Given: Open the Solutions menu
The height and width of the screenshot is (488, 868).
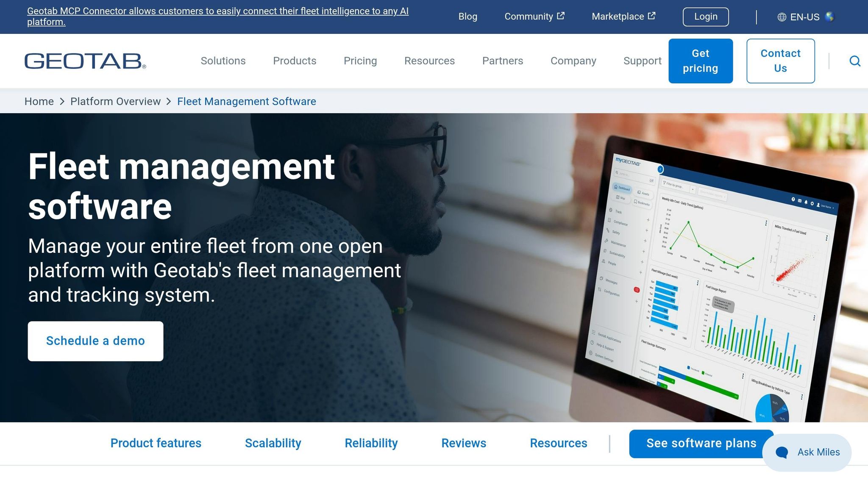Looking at the screenshot, I should pyautogui.click(x=223, y=61).
